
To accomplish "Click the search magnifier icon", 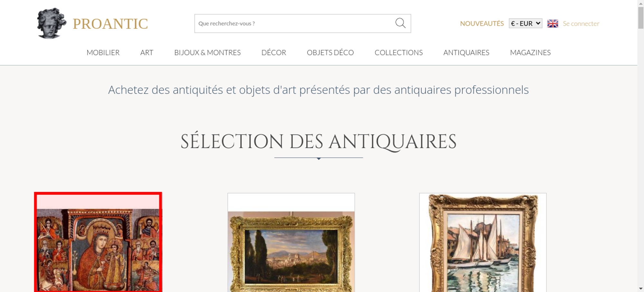I will (x=400, y=23).
